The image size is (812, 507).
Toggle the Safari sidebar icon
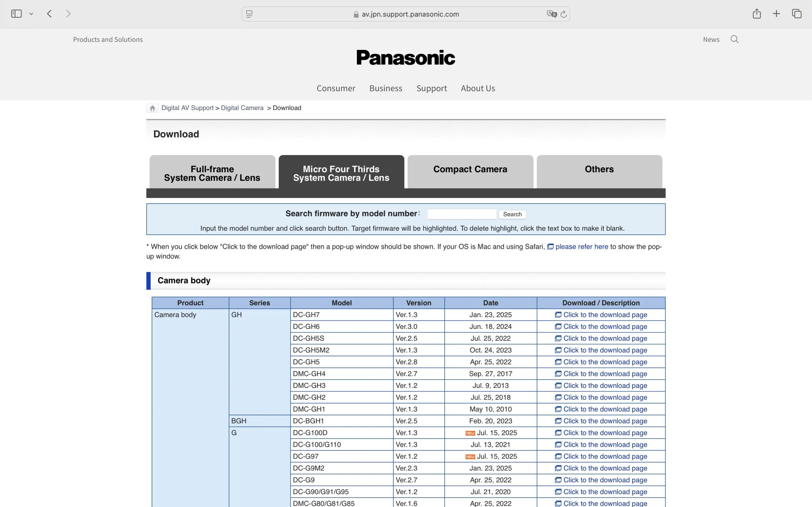[x=16, y=14]
